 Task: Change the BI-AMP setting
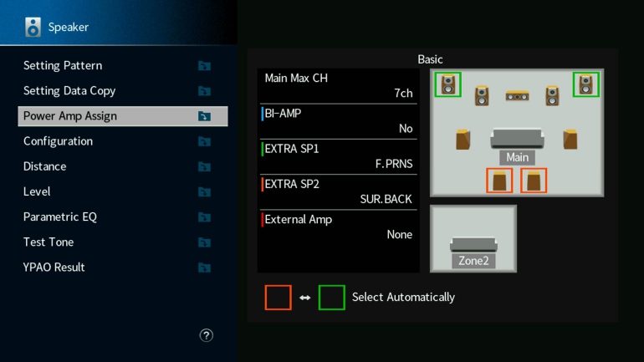(338, 120)
